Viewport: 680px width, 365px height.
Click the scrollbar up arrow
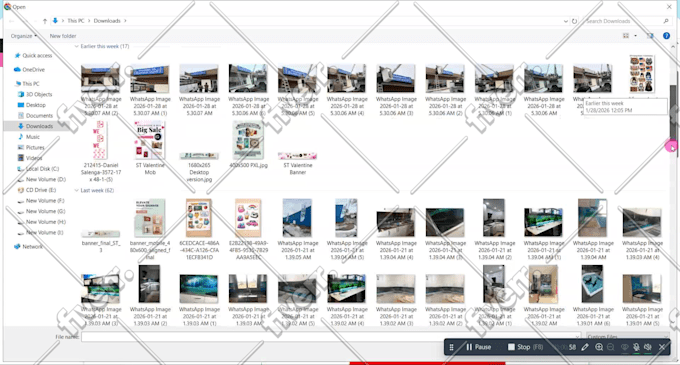673,46
